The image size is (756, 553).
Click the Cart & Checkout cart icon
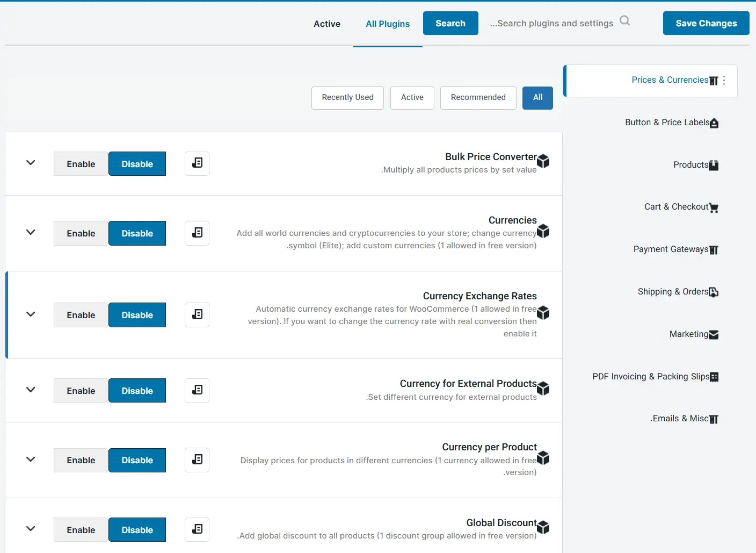pyautogui.click(x=714, y=208)
